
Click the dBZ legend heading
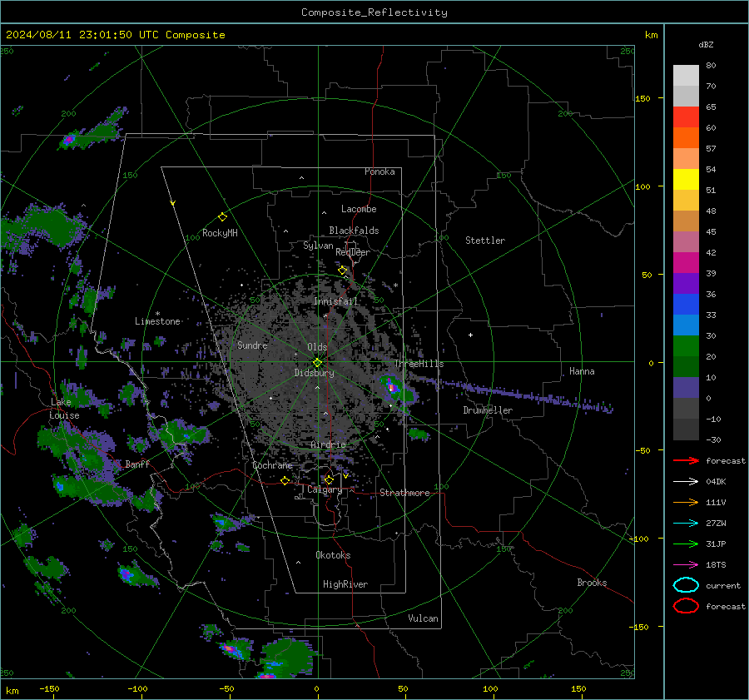706,45
